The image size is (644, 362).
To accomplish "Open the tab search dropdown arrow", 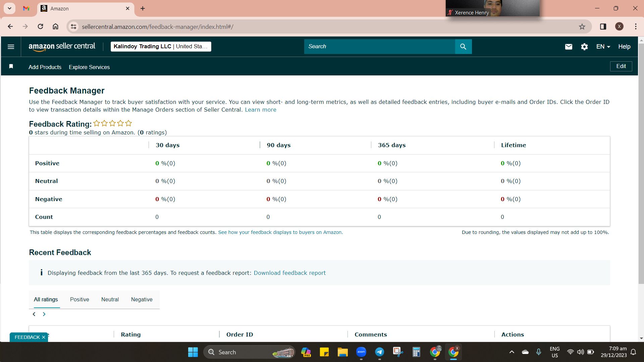I will coord(10,8).
